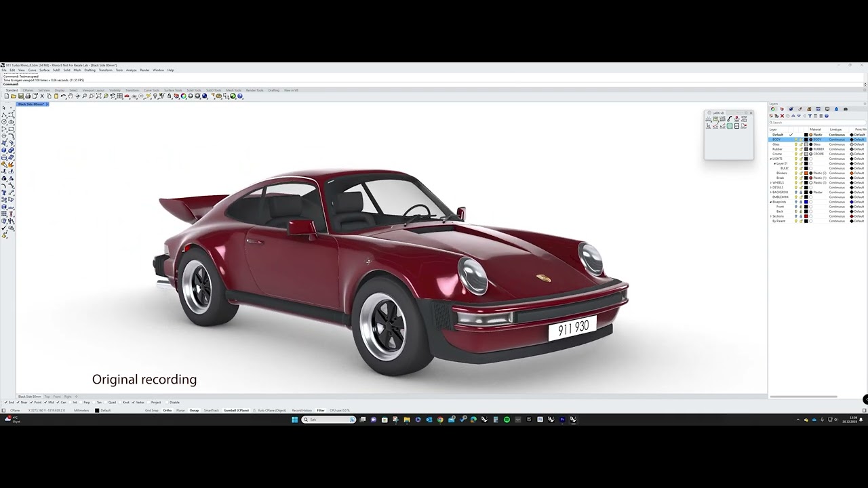Click the monitor display icon in panel tabs

coord(827,109)
